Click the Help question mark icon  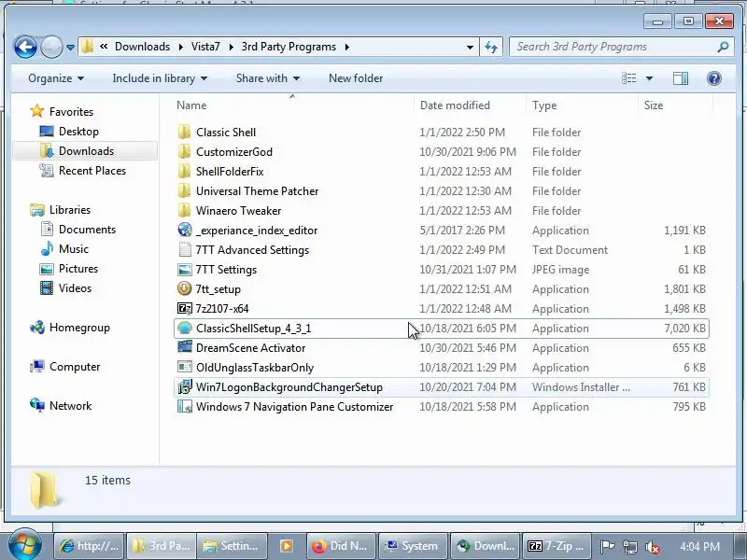tap(713, 78)
